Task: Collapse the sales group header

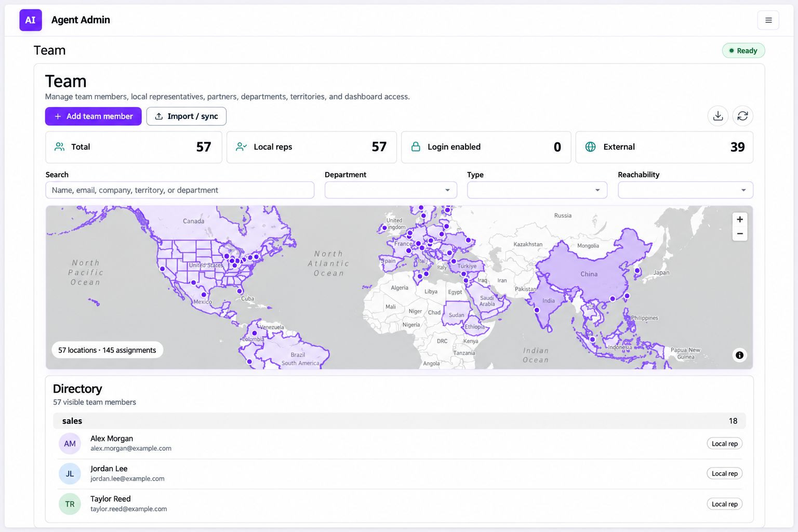Action: 399,421
